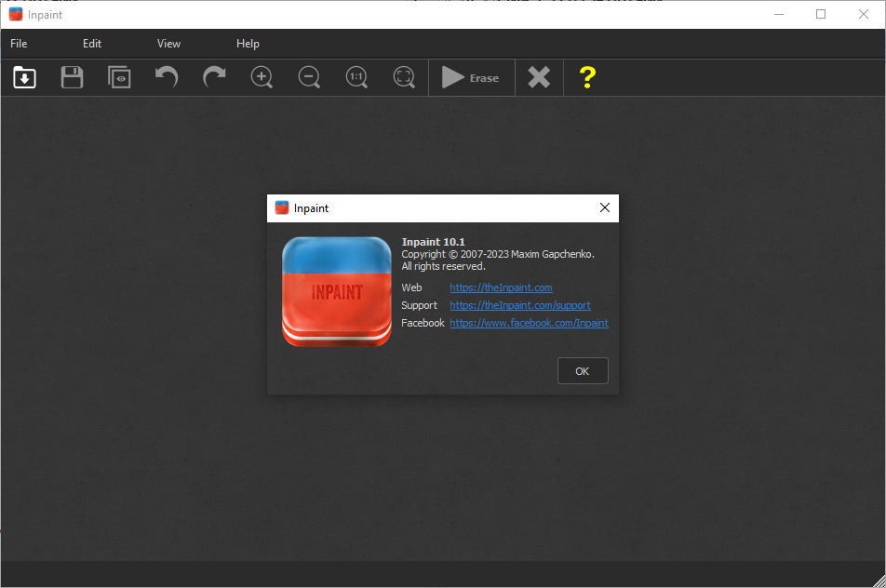The width and height of the screenshot is (886, 588).
Task: Open the theInpaint.com/support link
Action: (520, 305)
